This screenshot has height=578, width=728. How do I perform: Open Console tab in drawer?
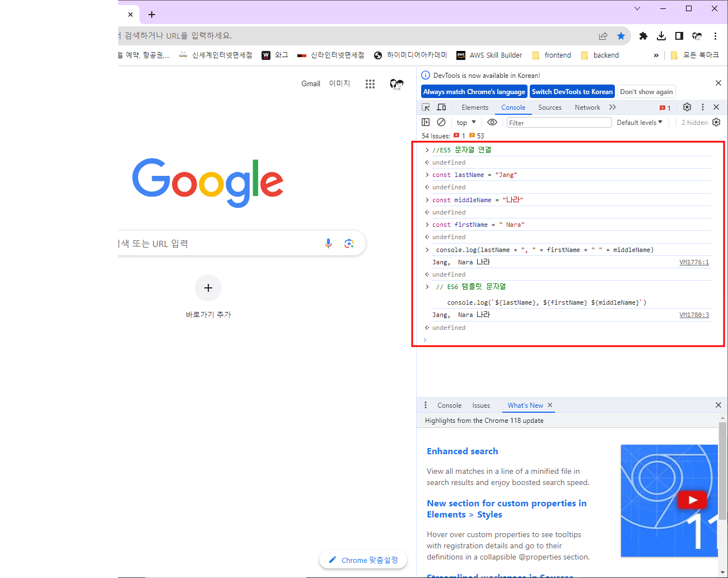[x=450, y=405]
